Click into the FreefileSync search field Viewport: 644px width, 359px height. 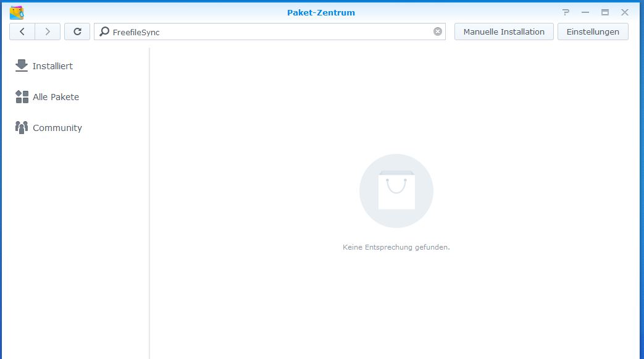pyautogui.click(x=270, y=32)
